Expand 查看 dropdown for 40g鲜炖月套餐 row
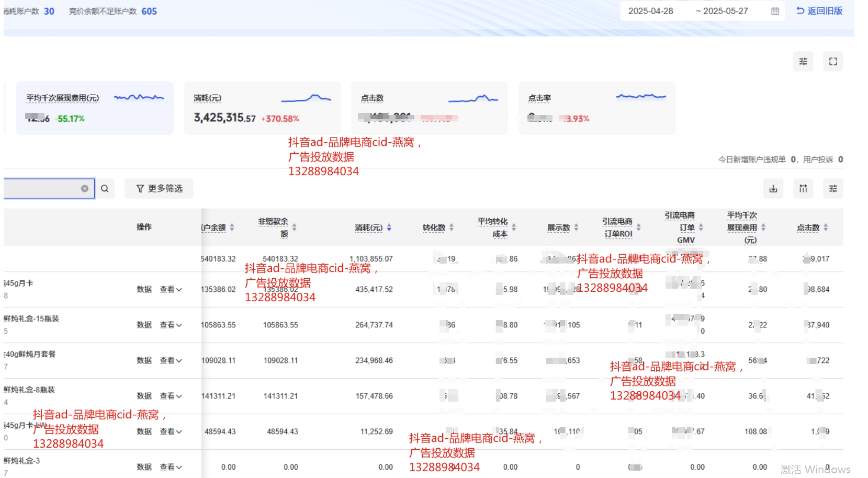Viewport: 868px width, 478px height. (171, 360)
